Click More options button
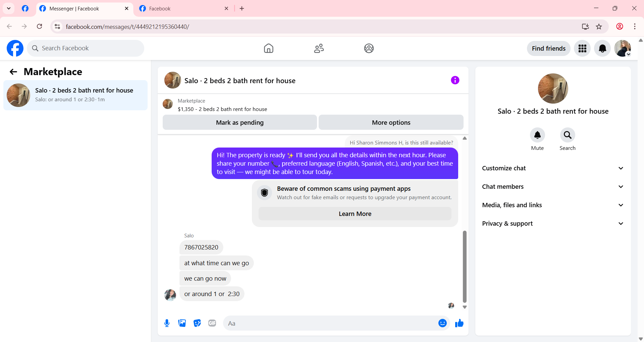644x342 pixels. 391,122
